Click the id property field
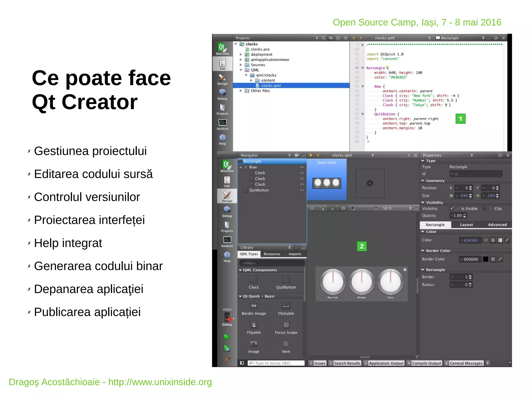The image size is (532, 399). (476, 174)
